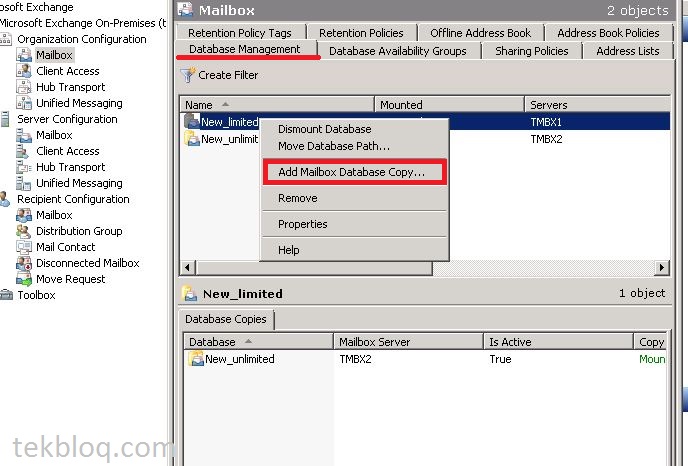The height and width of the screenshot is (466, 688).
Task: Click the Organization Configuration node icon
Action: coord(6,39)
